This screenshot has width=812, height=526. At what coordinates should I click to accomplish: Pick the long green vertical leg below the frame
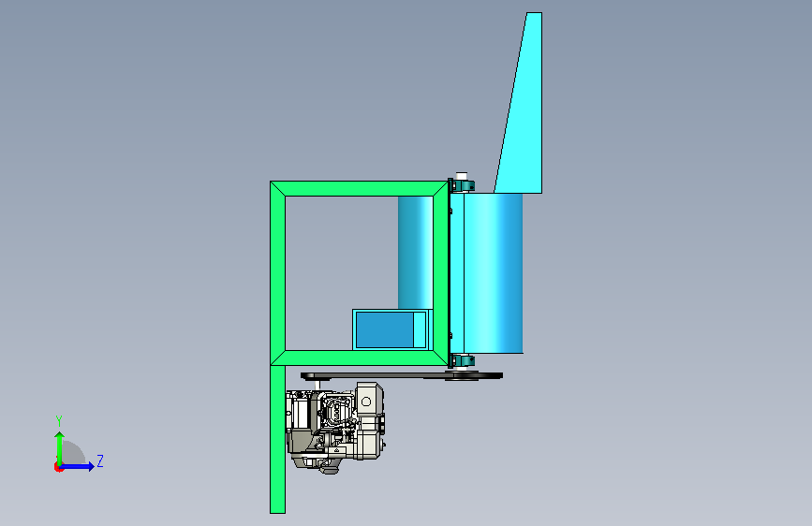(277, 439)
